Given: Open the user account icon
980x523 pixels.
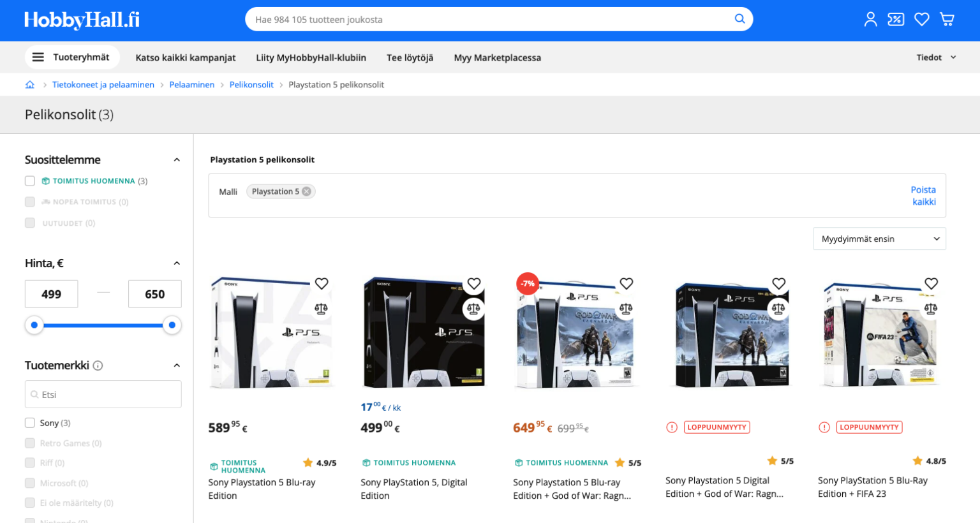Looking at the screenshot, I should point(870,20).
